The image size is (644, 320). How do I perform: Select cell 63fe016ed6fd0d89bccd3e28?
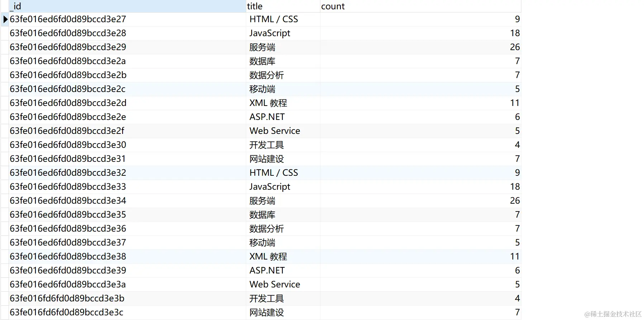coord(127,33)
